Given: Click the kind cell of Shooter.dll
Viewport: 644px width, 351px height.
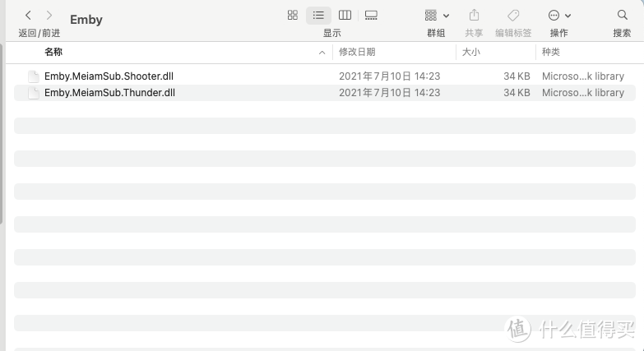Looking at the screenshot, I should pos(583,76).
